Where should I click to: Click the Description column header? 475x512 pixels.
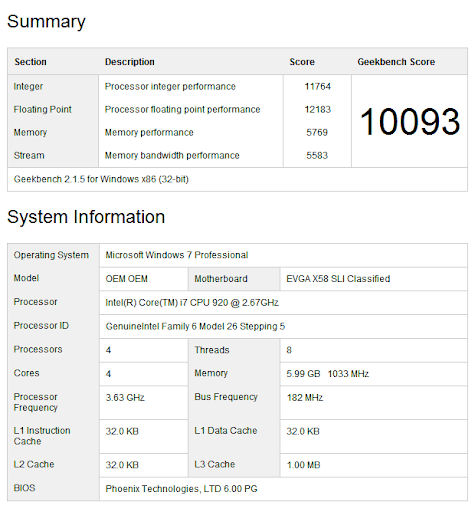click(130, 62)
